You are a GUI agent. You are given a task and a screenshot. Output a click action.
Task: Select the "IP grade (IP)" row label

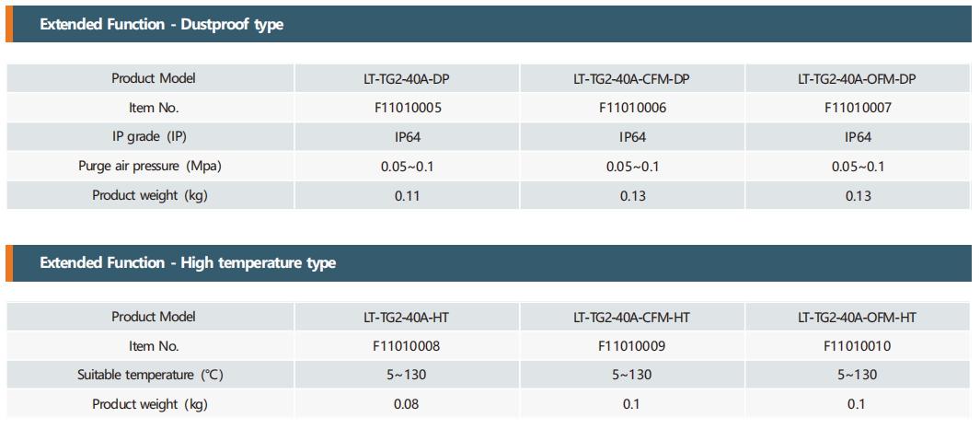click(x=150, y=137)
